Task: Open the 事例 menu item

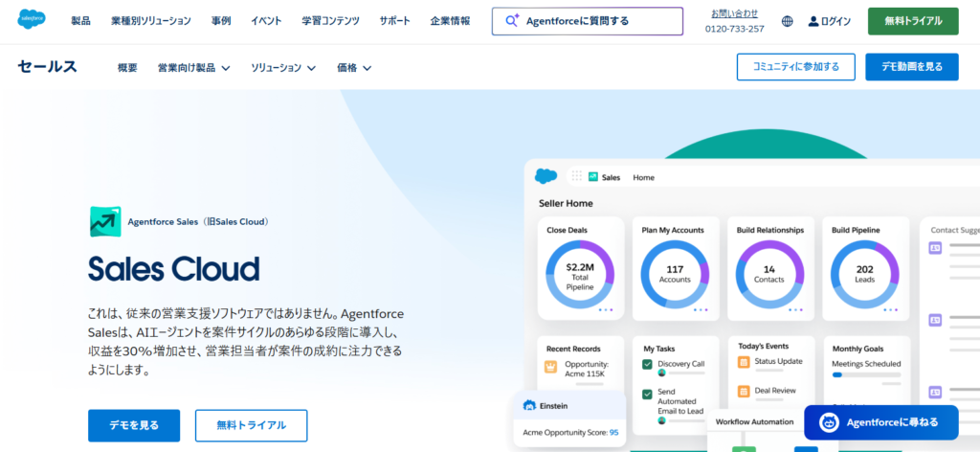Action: pos(221,21)
